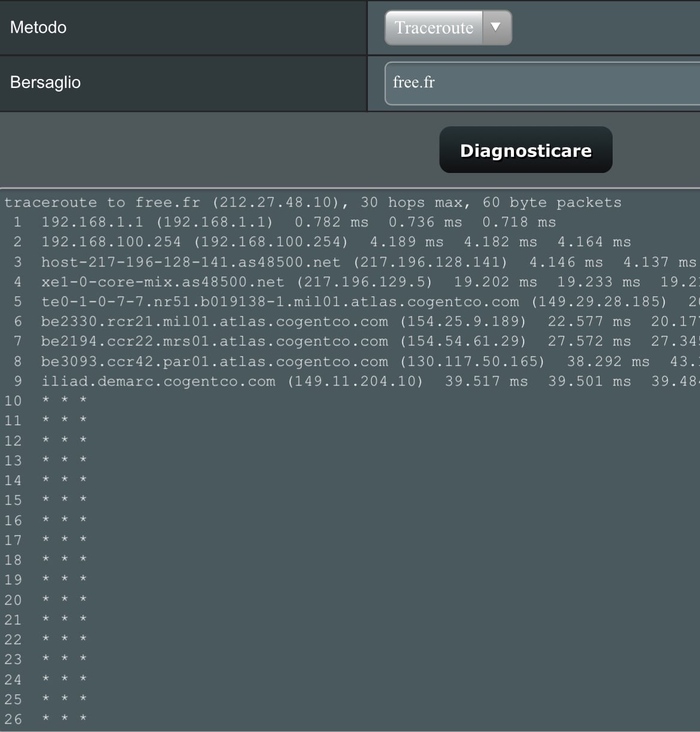This screenshot has height=732, width=700.
Task: Select the Metodo label
Action: coord(38,28)
